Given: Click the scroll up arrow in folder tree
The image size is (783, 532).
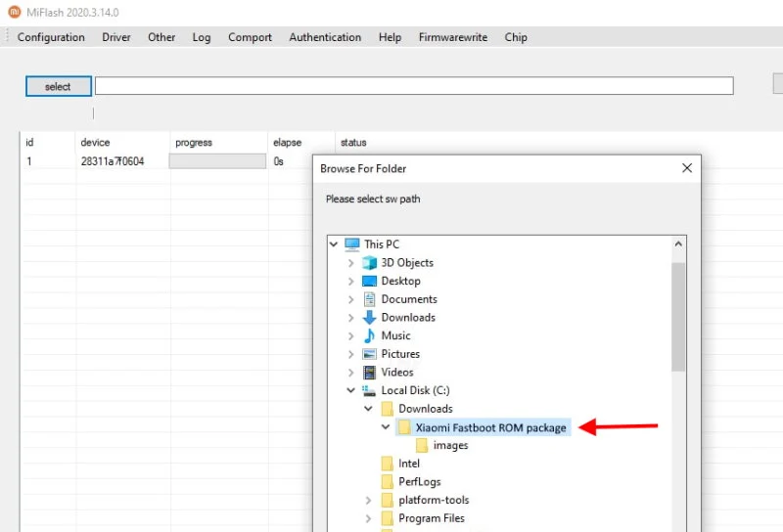Looking at the screenshot, I should (x=678, y=244).
